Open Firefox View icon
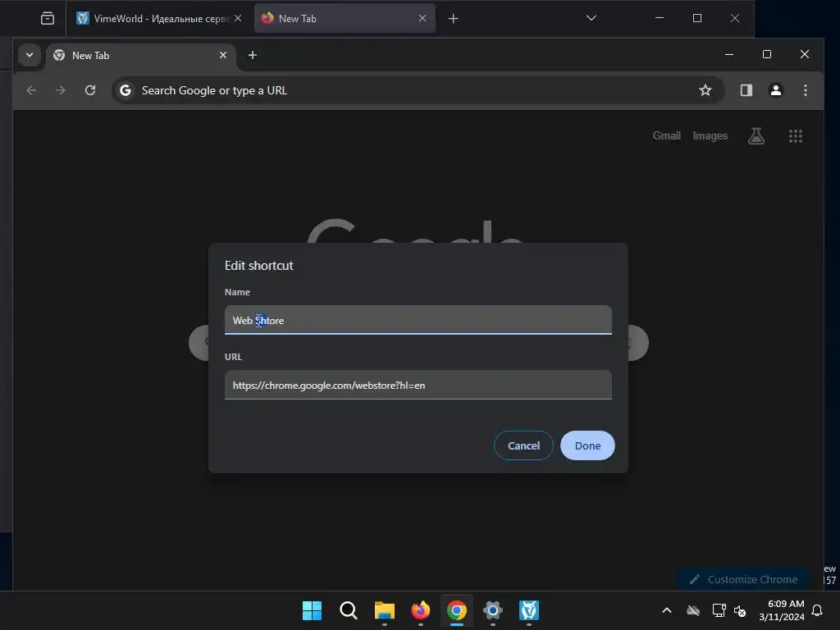This screenshot has height=630, width=840. tap(47, 18)
